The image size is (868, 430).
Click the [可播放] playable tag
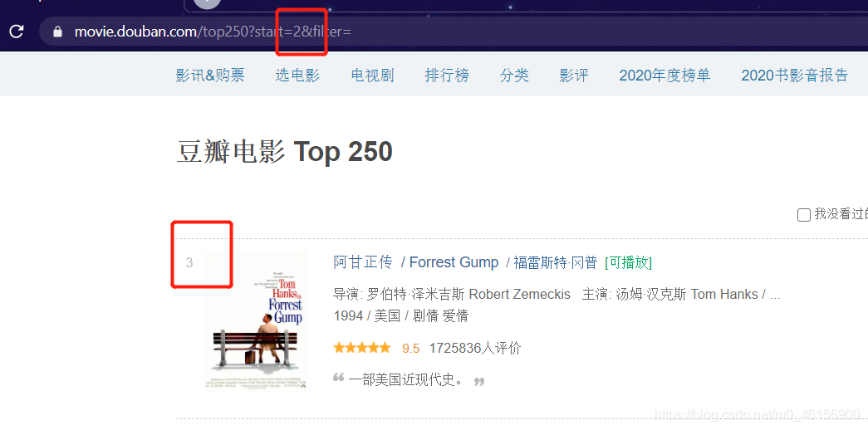pos(628,262)
